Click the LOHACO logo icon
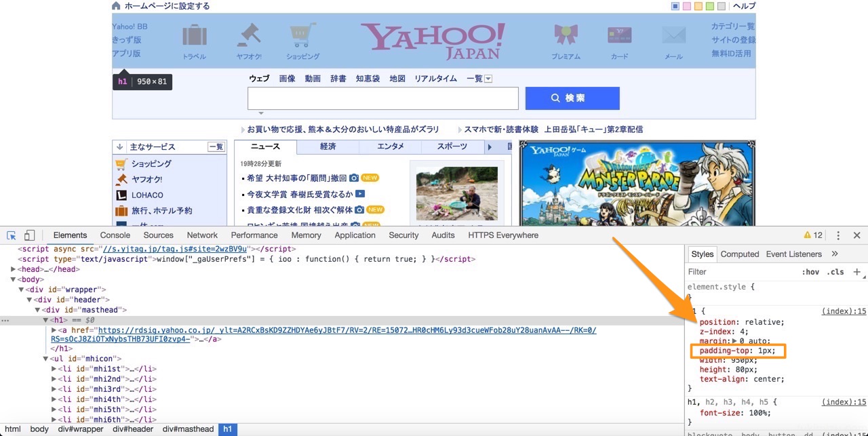Viewport: 868px width, 436px height. click(x=121, y=195)
